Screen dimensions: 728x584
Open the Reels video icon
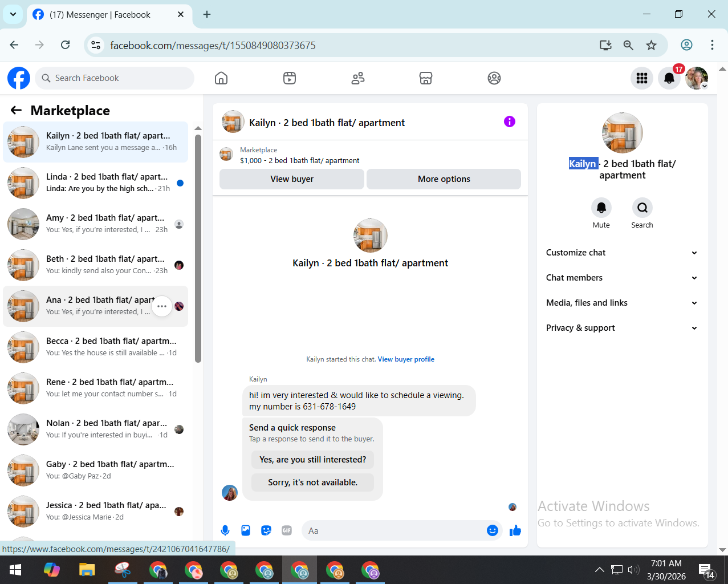tap(290, 78)
